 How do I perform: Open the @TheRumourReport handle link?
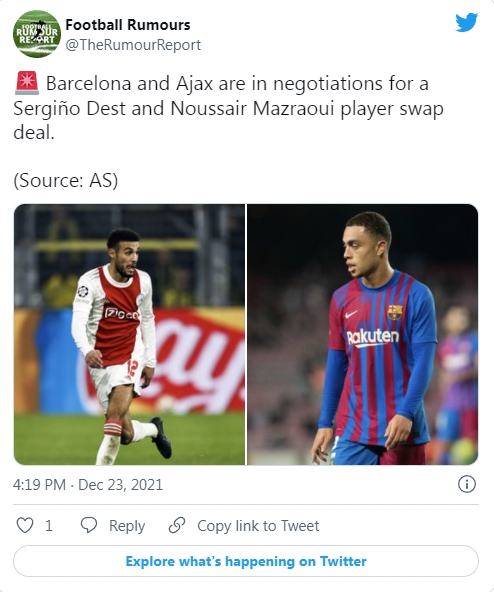pyautogui.click(x=133, y=45)
